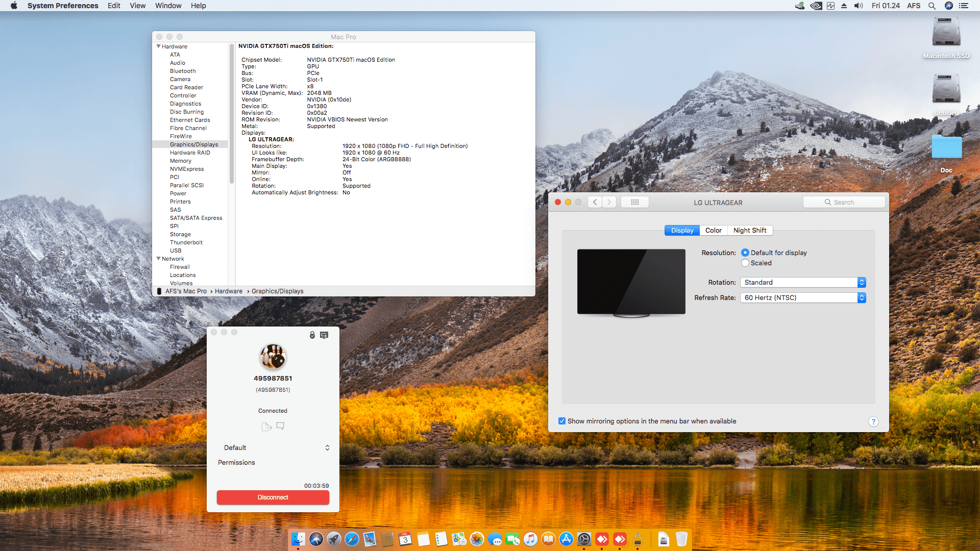Viewport: 980px width, 551px height.
Task: Open Safari from the Dock
Action: click(x=352, y=539)
